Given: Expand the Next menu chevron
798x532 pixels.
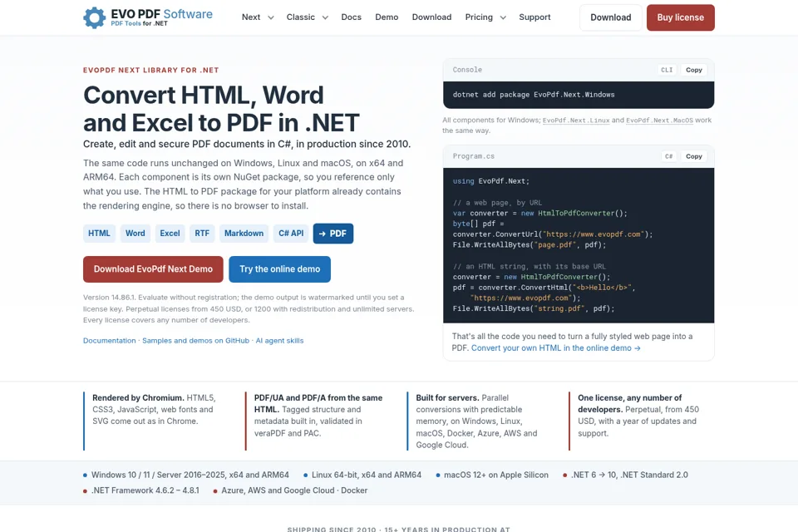Looking at the screenshot, I should (271, 17).
